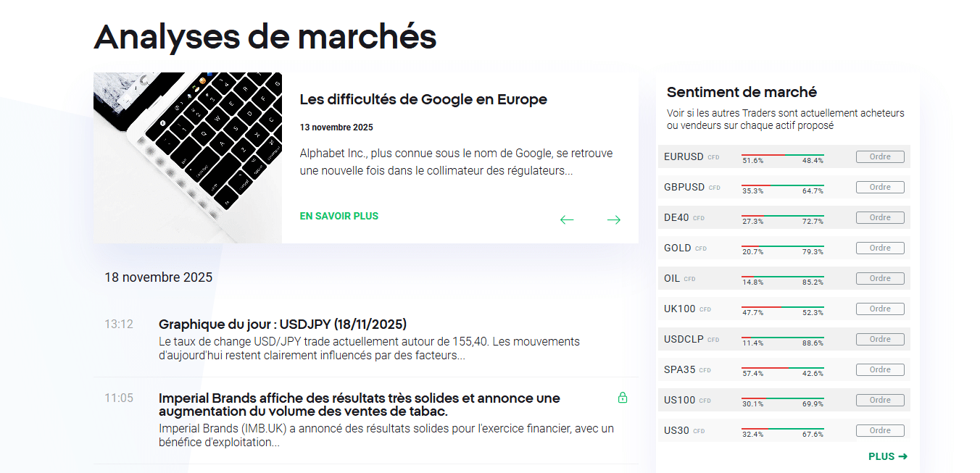The image size is (980, 473).
Task: Place an order on DE40
Action: (880, 217)
